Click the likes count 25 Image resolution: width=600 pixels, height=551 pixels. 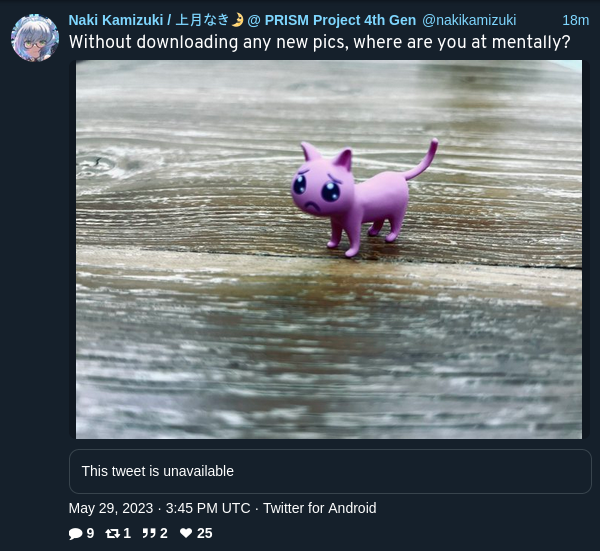204,533
